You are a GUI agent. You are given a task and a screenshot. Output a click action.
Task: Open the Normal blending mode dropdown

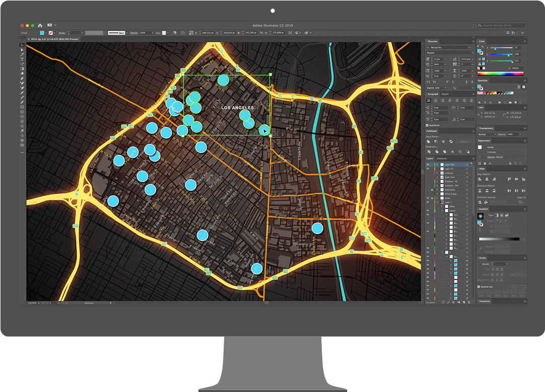(487, 134)
